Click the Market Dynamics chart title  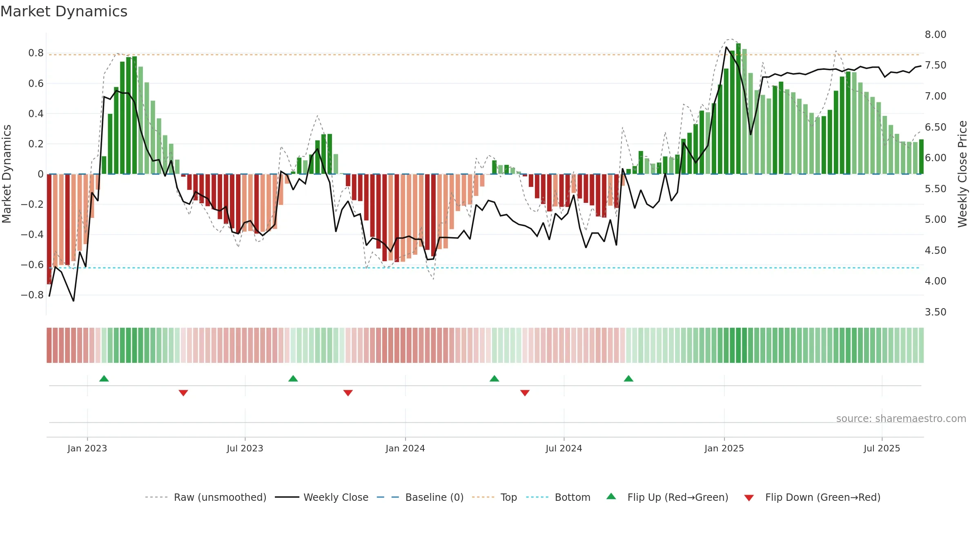tap(64, 11)
